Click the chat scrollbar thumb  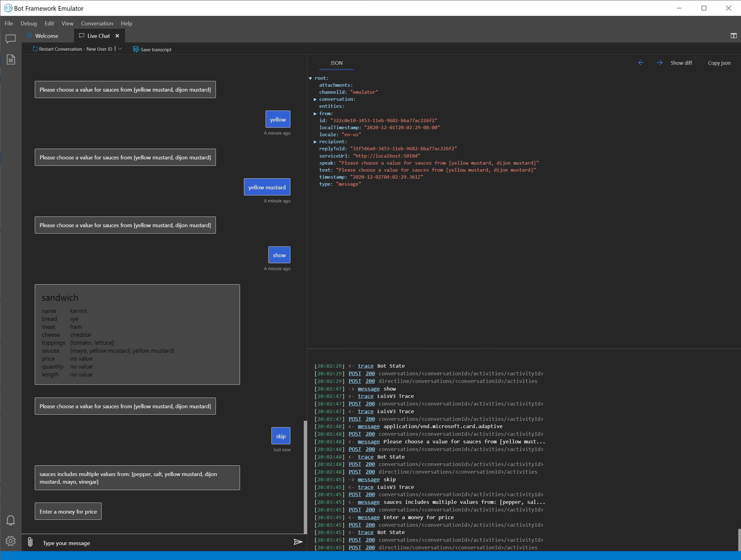tap(305, 477)
